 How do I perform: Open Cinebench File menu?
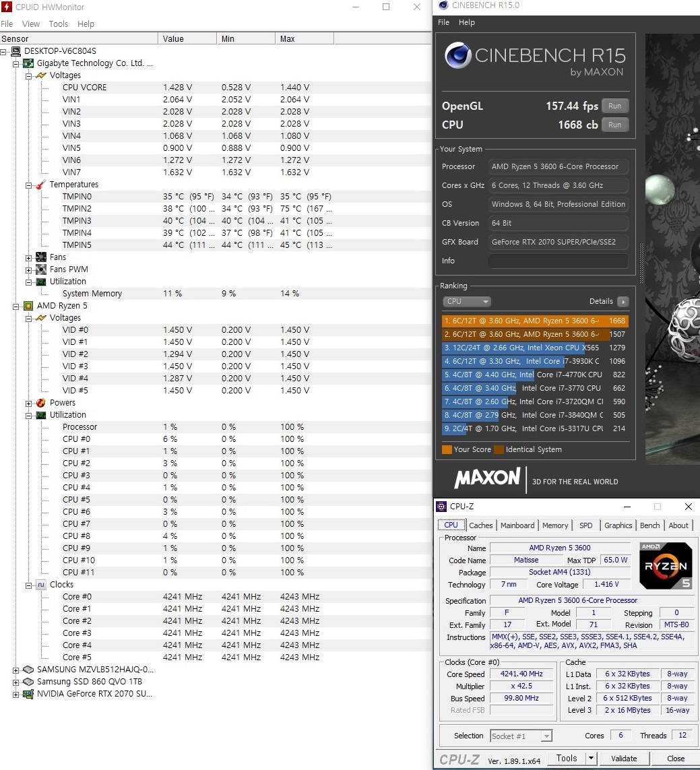coord(443,22)
